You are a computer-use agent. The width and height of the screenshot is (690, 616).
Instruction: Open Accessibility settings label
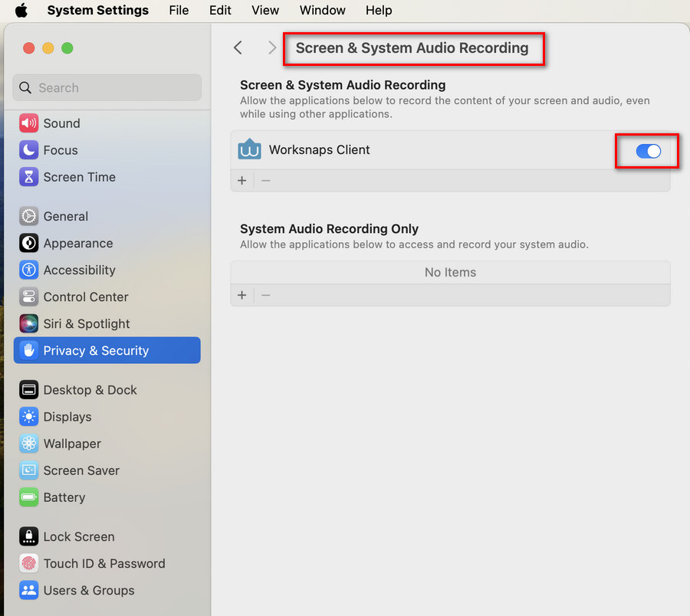click(80, 270)
